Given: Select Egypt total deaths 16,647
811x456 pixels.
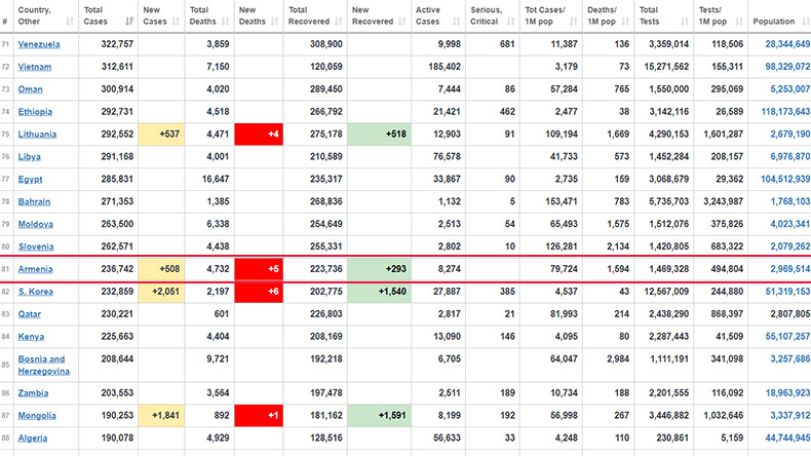Looking at the screenshot, I should tap(216, 179).
